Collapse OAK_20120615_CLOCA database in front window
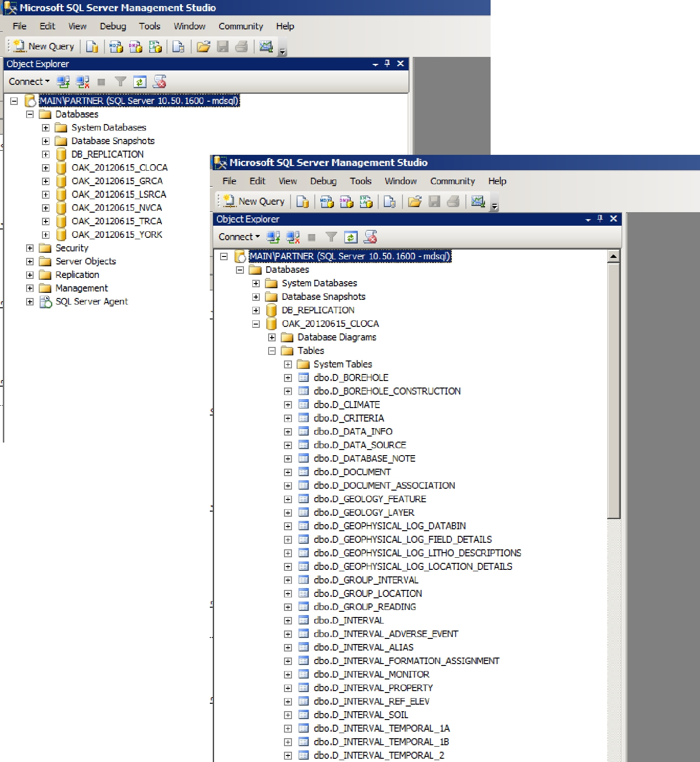Viewport: 700px width, 762px height. pyautogui.click(x=256, y=324)
